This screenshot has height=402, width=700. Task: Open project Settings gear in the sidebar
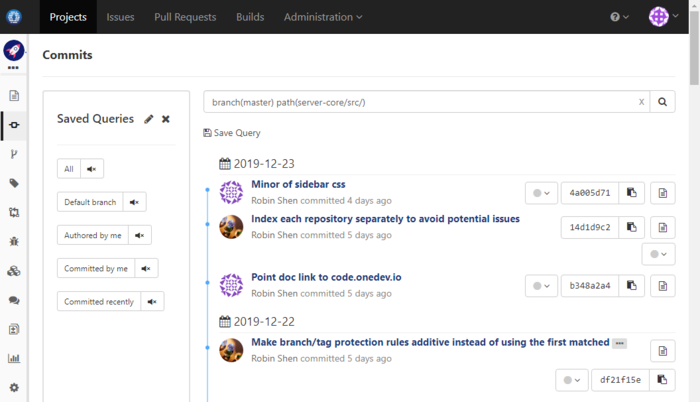point(14,387)
